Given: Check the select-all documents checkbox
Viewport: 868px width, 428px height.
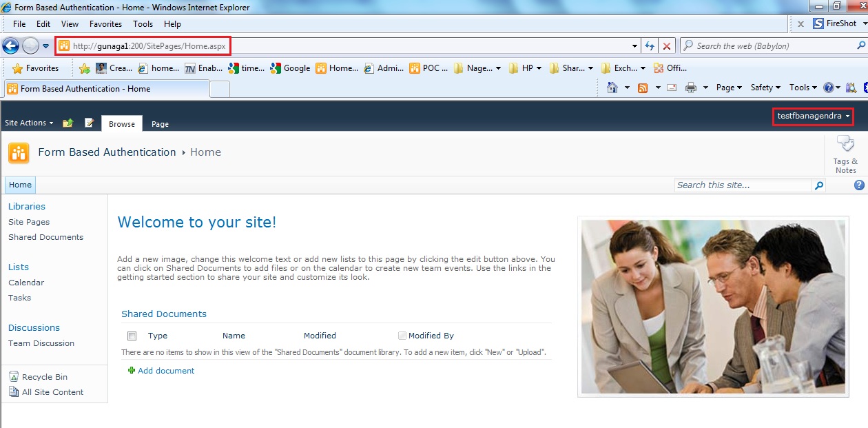Looking at the screenshot, I should [130, 336].
